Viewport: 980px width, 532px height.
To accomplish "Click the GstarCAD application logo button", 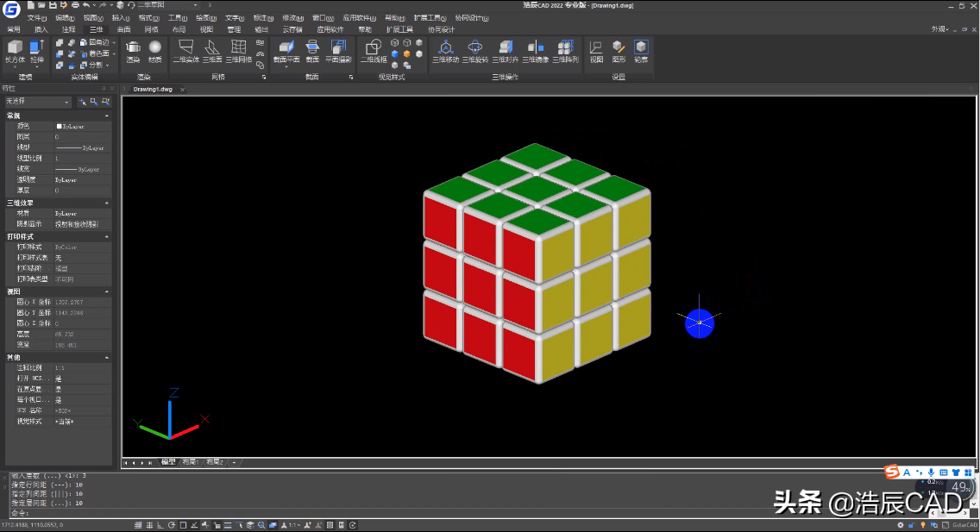I will coord(11,9).
